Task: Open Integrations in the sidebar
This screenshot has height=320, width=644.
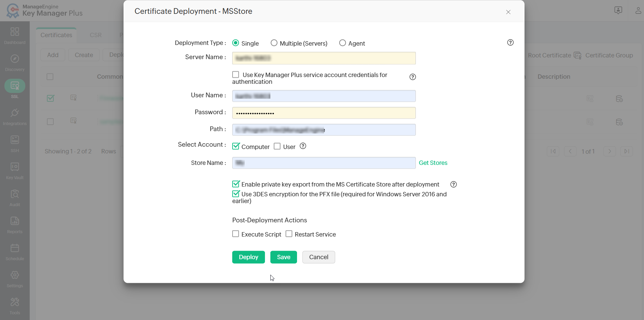Action: (15, 117)
